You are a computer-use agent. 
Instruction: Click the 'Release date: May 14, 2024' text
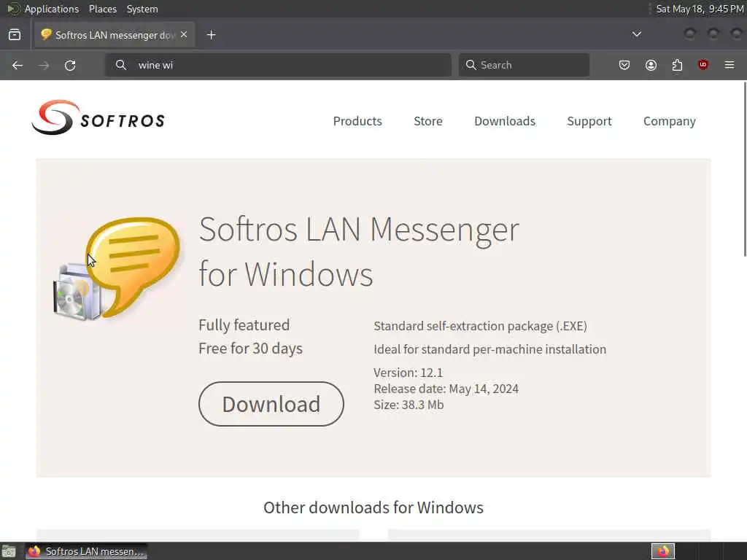point(446,389)
